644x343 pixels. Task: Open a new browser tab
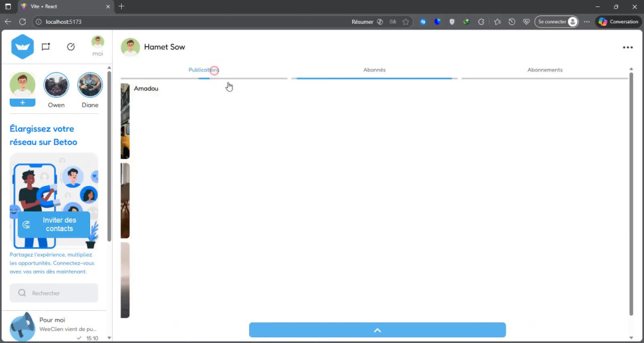click(121, 6)
